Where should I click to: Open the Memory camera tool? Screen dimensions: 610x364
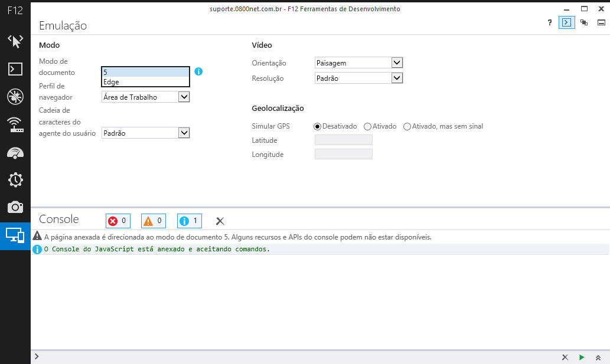[15, 207]
